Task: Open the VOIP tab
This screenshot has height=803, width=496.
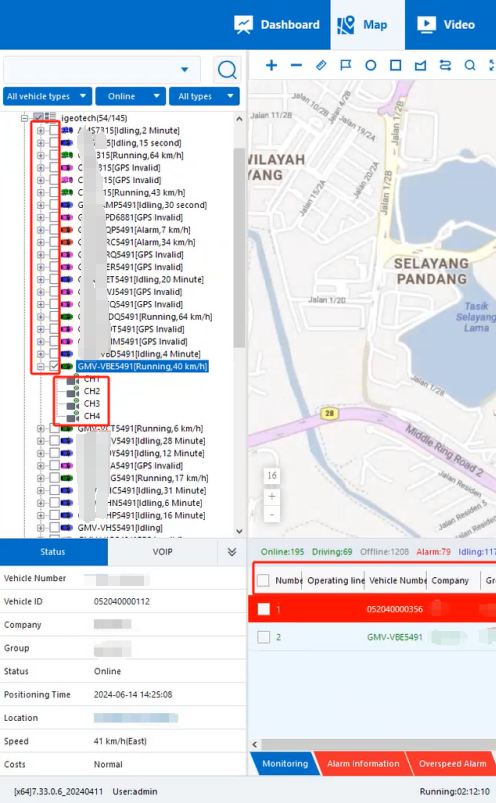Action: pyautogui.click(x=162, y=552)
